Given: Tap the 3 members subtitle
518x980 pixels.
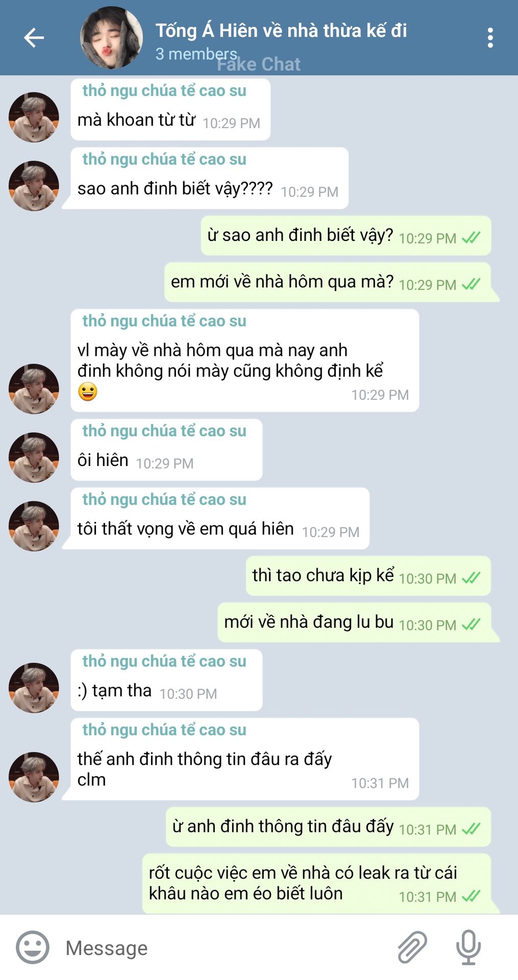Looking at the screenshot, I should (x=196, y=54).
